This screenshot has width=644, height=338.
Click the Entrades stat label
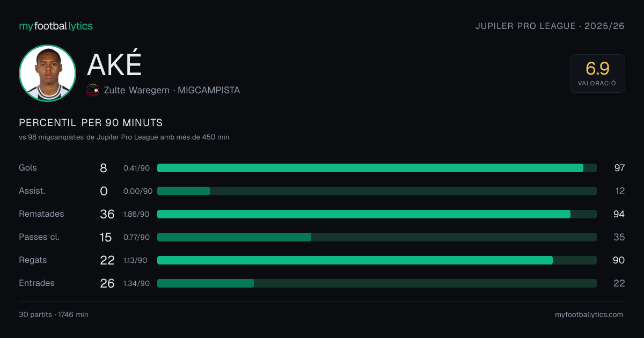click(x=36, y=283)
